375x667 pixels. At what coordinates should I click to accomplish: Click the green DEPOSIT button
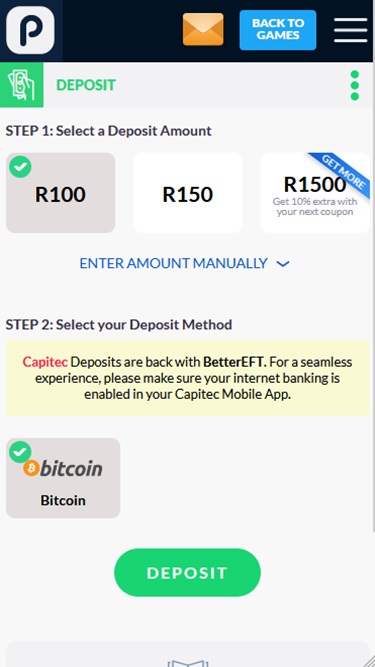point(187,573)
